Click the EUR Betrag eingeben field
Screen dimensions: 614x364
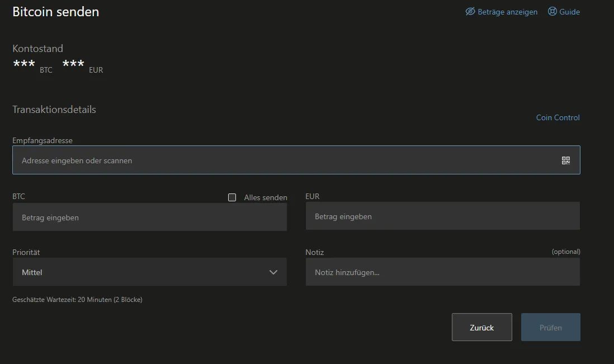coord(442,216)
